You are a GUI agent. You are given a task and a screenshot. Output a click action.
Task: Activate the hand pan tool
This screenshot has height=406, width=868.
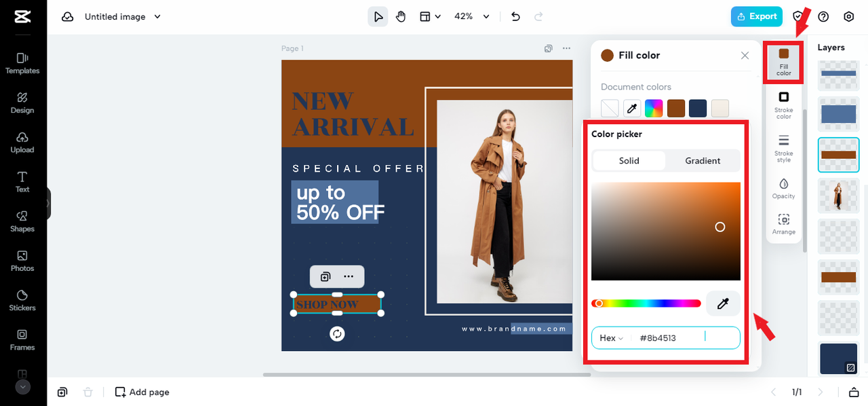tap(401, 17)
